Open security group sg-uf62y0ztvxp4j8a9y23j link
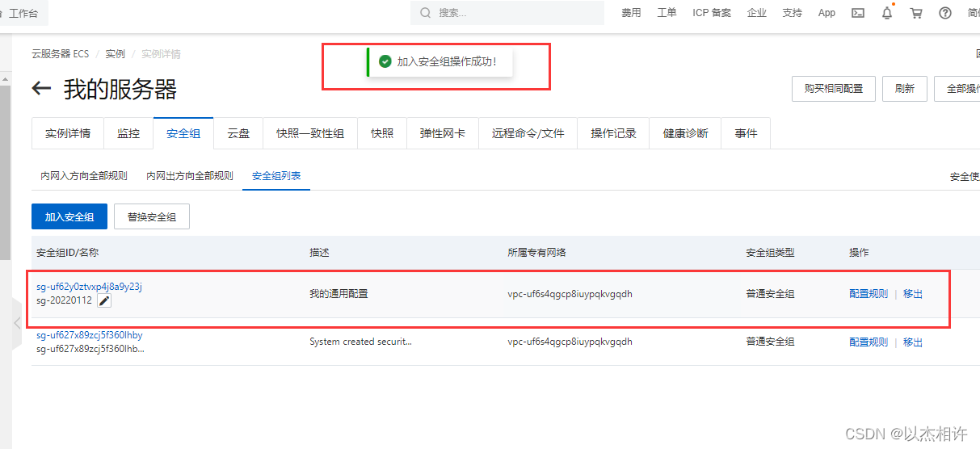This screenshot has height=449, width=980. [89, 287]
